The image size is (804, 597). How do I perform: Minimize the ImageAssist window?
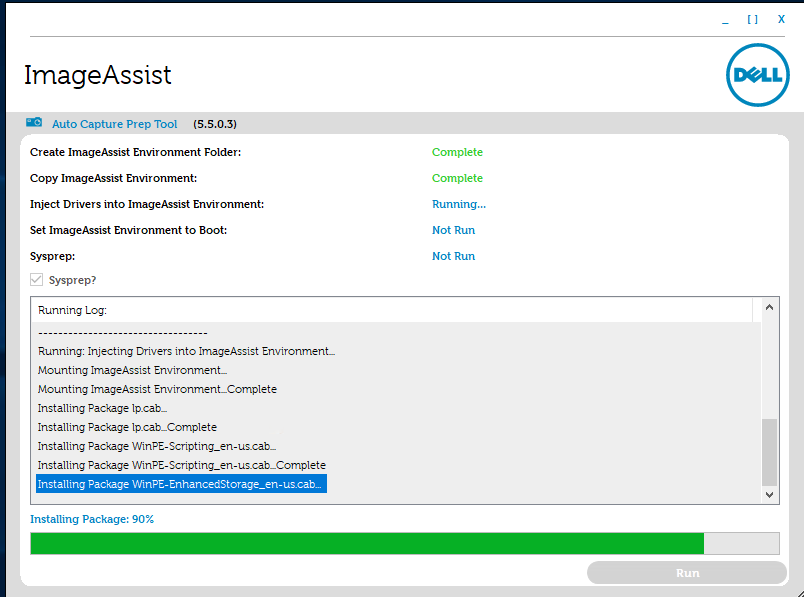(725, 20)
